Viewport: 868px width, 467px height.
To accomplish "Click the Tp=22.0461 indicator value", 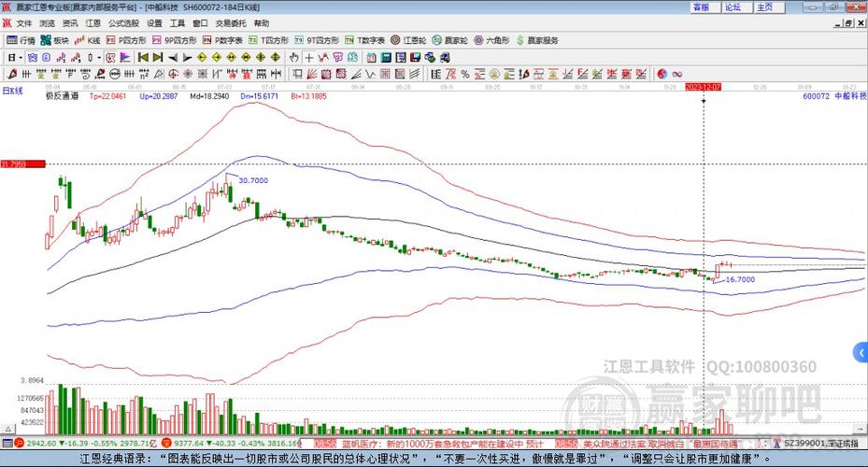I will point(107,95).
